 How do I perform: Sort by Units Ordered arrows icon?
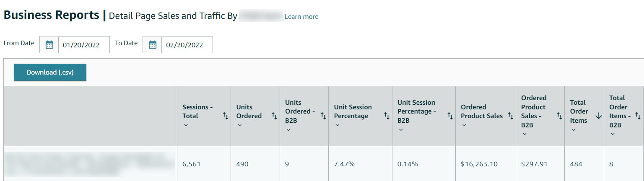[x=275, y=116]
